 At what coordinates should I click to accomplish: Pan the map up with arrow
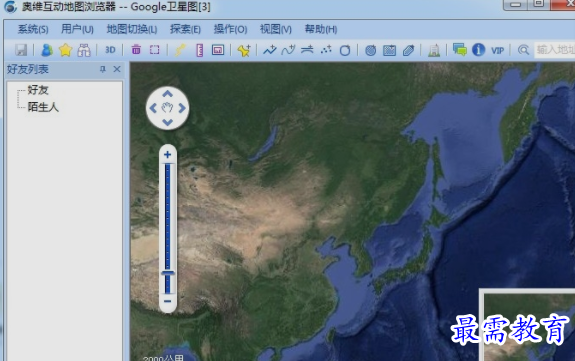point(168,94)
